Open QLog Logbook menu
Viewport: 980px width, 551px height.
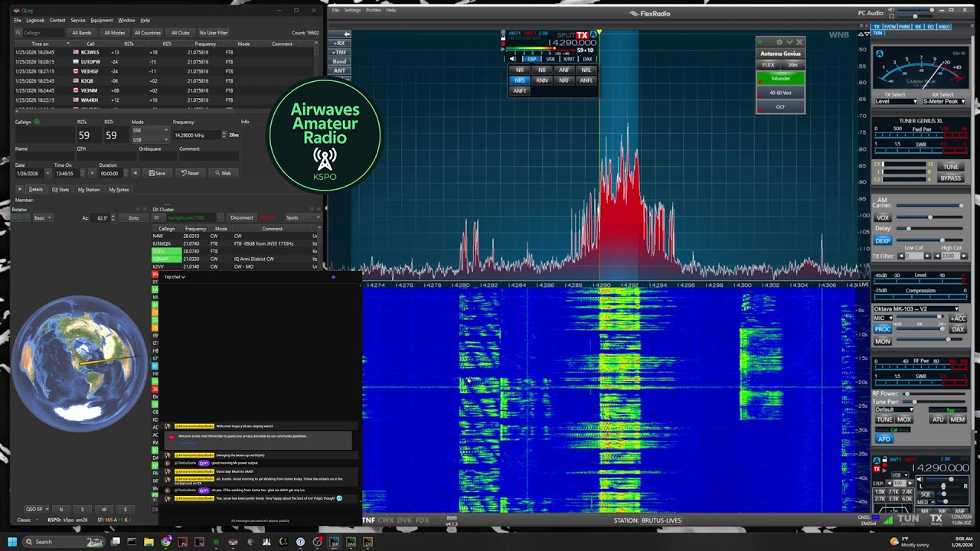[x=35, y=21]
